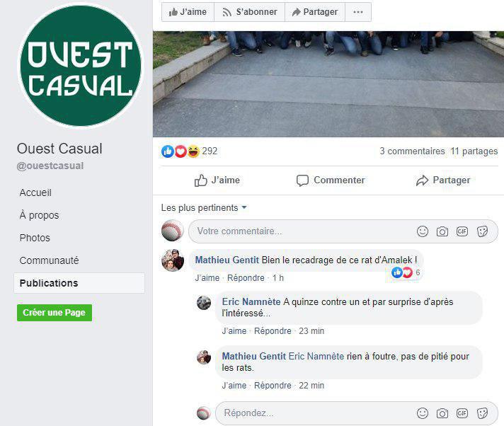Click the green Créer une Page button

pyautogui.click(x=55, y=313)
